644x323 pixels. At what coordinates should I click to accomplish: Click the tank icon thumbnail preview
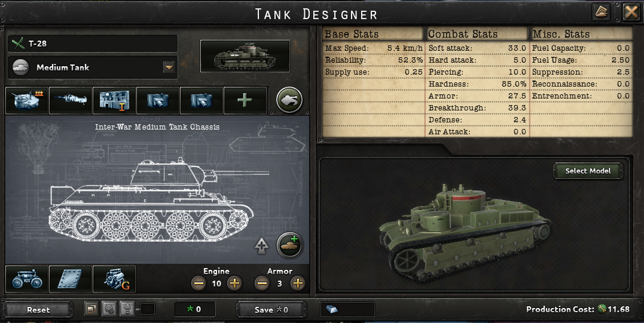pyautogui.click(x=245, y=56)
